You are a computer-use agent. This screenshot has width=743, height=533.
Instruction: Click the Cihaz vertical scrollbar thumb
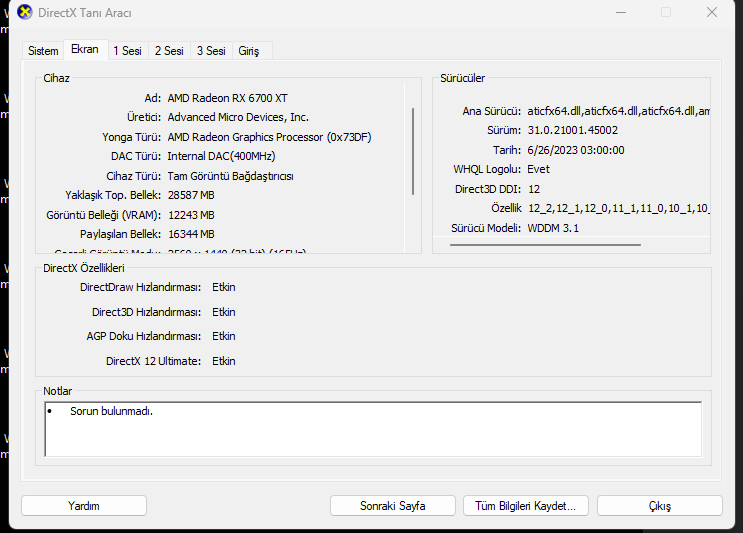[x=413, y=151]
